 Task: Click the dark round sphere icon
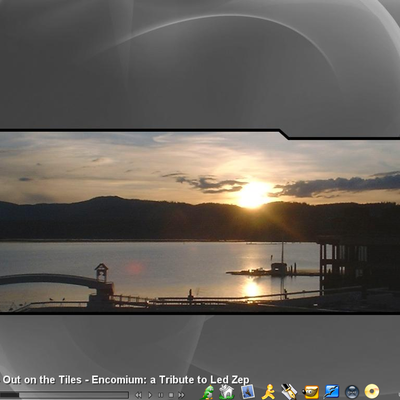[352, 392]
